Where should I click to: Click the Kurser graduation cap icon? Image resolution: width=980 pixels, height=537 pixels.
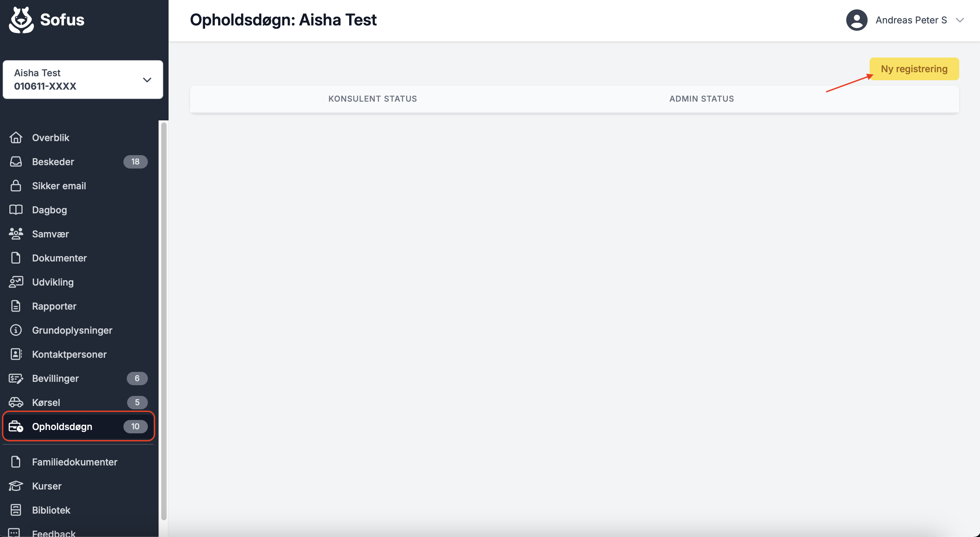coord(16,486)
